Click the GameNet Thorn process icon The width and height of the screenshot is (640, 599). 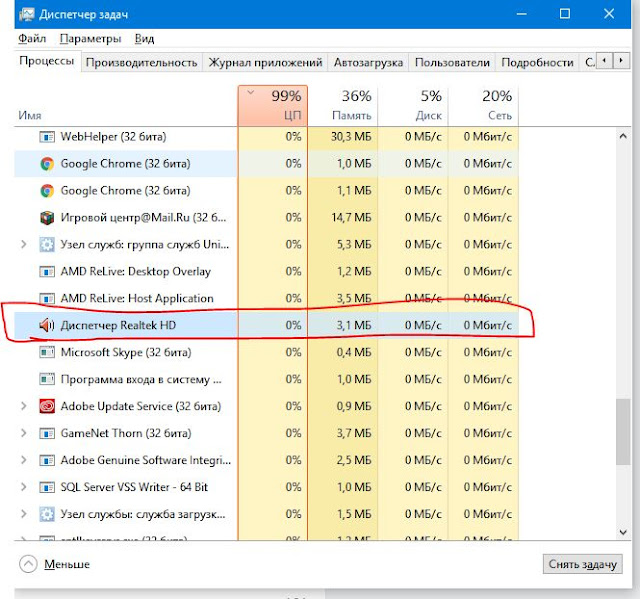(47, 433)
